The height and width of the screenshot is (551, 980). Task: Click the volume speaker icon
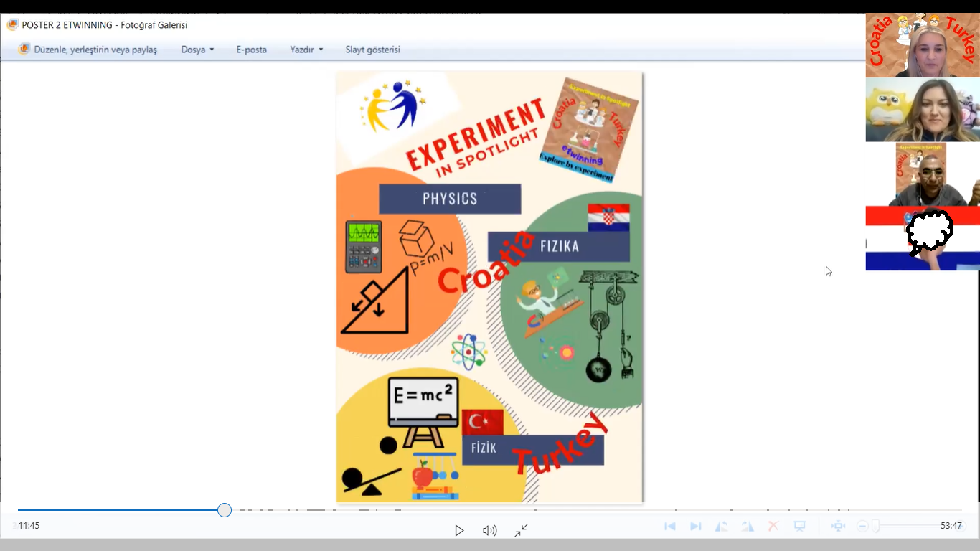tap(490, 531)
